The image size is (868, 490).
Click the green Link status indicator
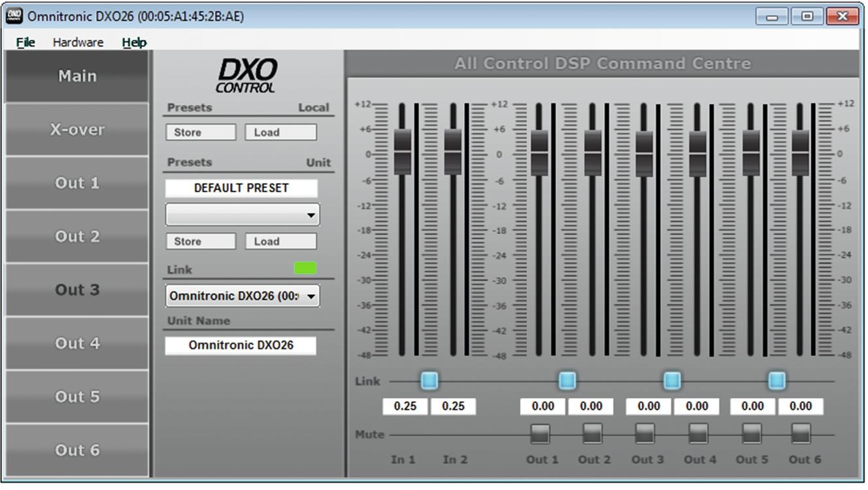[305, 268]
